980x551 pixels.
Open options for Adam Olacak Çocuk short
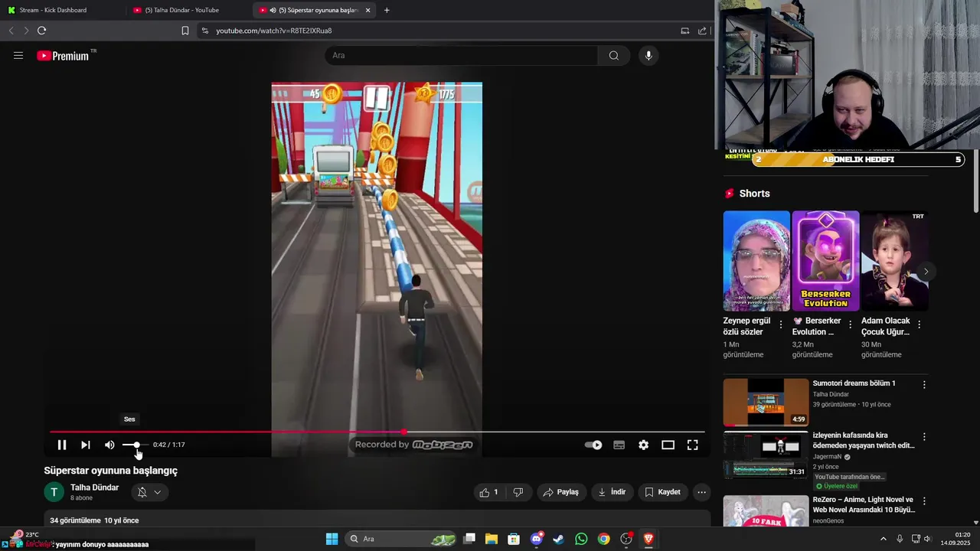919,324
